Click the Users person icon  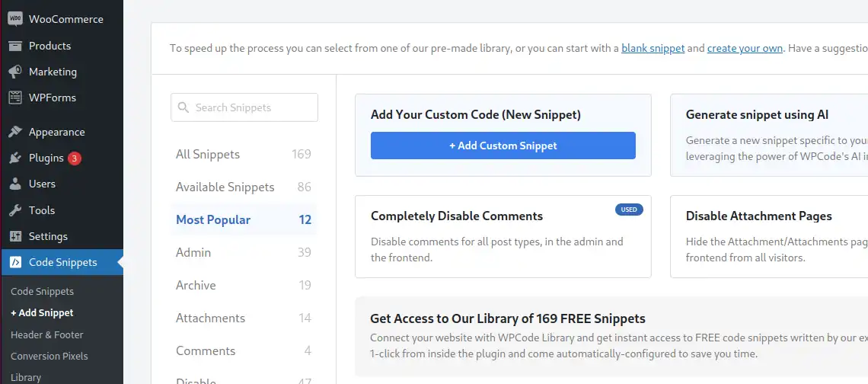[x=15, y=184]
